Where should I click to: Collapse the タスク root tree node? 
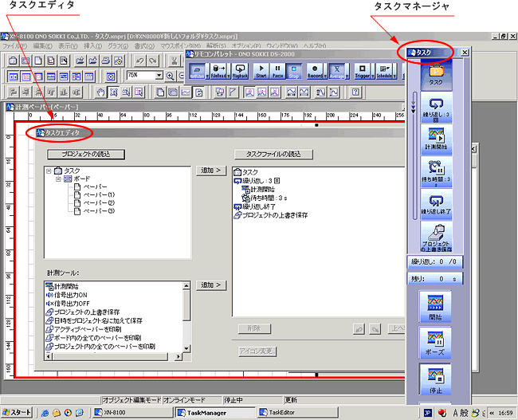(x=49, y=171)
